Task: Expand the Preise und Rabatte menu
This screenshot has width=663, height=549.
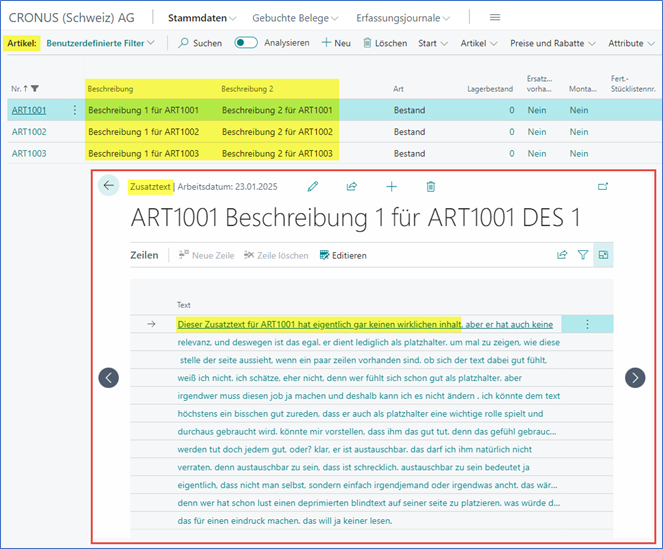Action: [554, 44]
